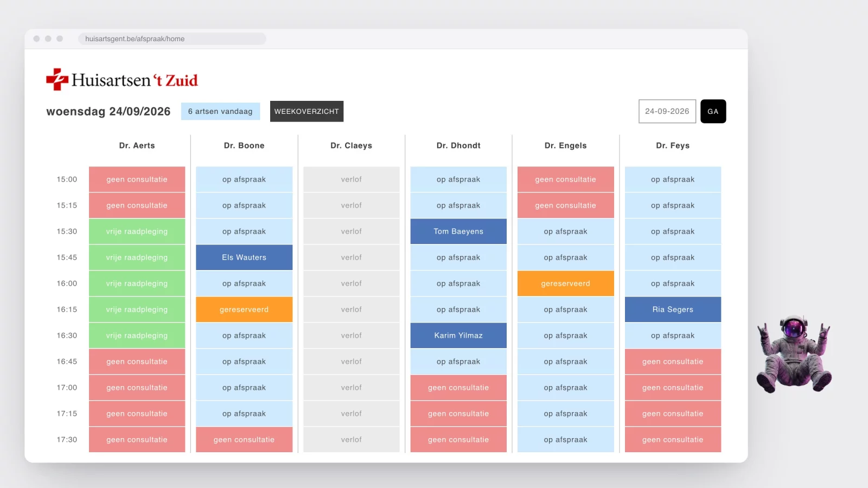
Task: Click the browser address bar
Action: tap(172, 38)
